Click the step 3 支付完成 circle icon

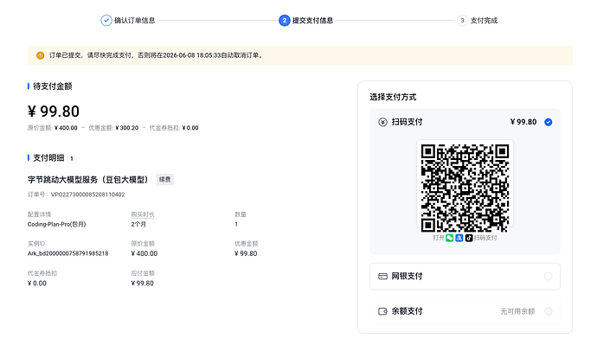[x=462, y=21]
